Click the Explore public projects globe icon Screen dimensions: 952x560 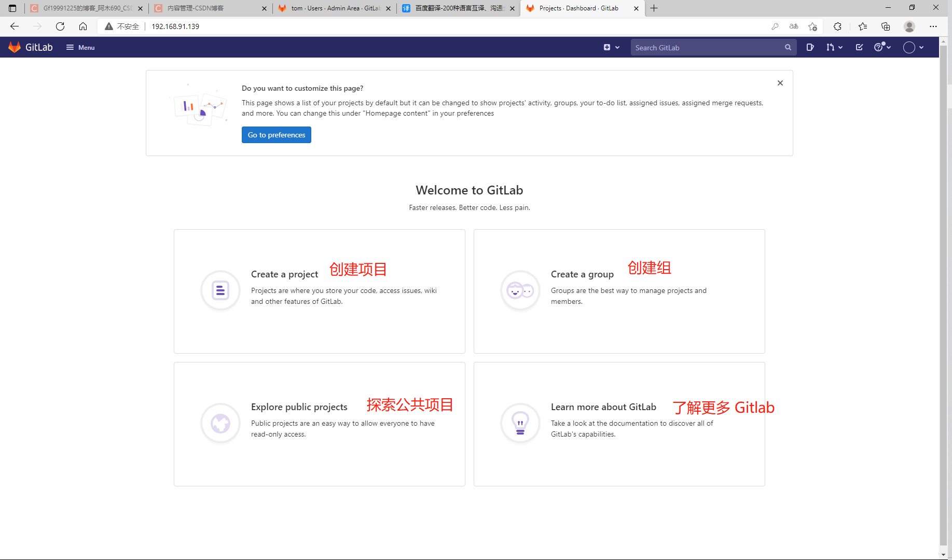(x=220, y=423)
